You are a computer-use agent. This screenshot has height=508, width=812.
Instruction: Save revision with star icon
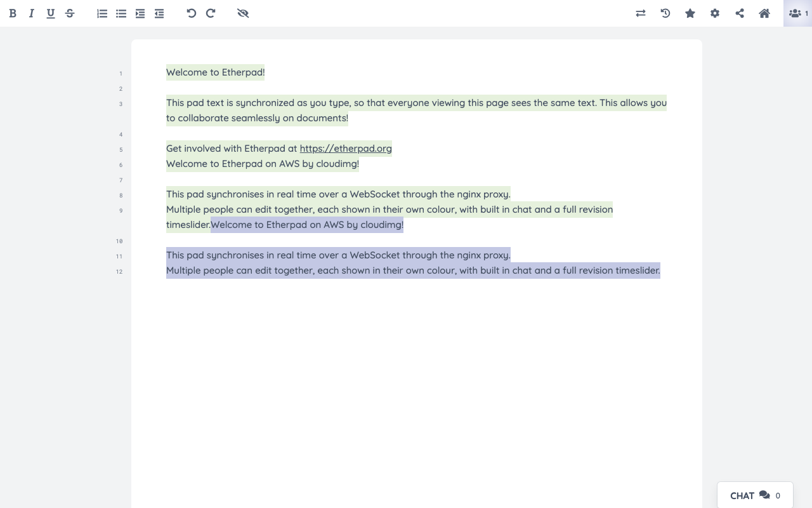[690, 13]
